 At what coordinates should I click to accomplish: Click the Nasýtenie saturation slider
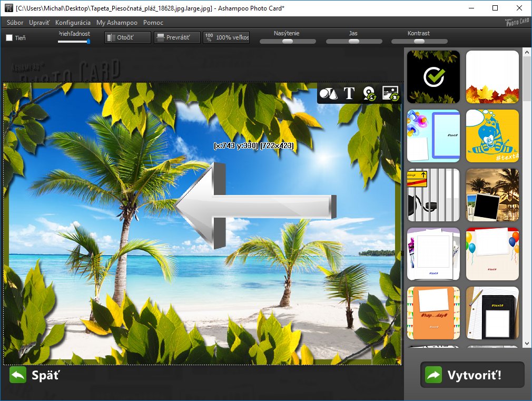coord(288,41)
